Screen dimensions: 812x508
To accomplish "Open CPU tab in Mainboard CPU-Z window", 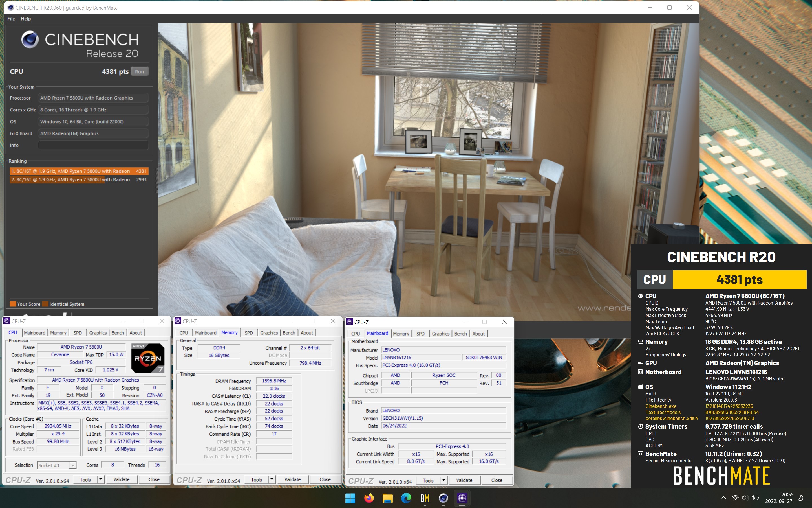I will click(x=356, y=334).
